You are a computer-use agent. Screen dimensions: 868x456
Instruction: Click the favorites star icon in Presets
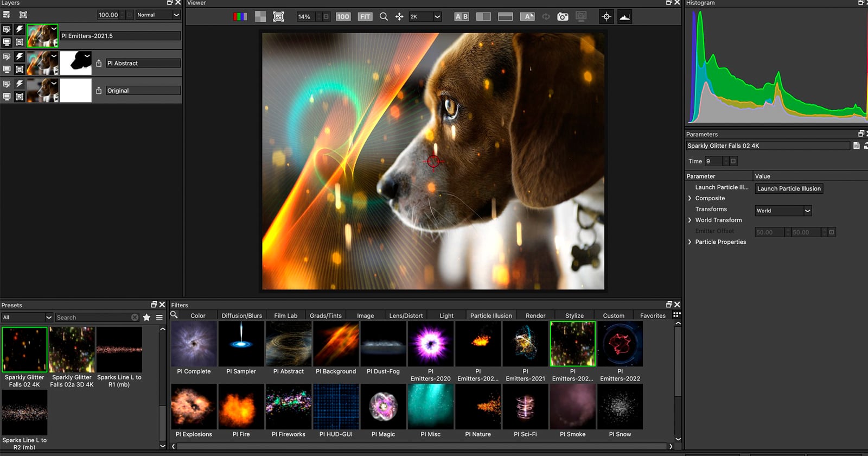point(146,318)
